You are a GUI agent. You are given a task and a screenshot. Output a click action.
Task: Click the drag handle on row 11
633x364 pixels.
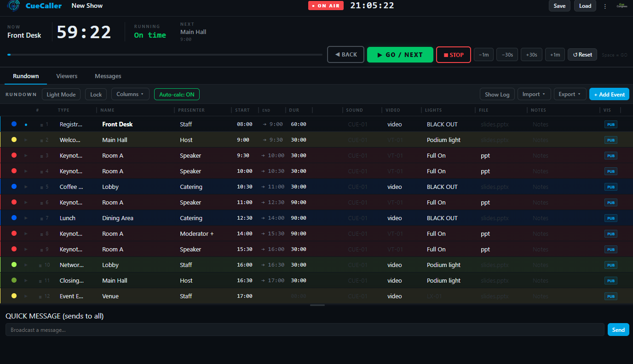pos(40,281)
